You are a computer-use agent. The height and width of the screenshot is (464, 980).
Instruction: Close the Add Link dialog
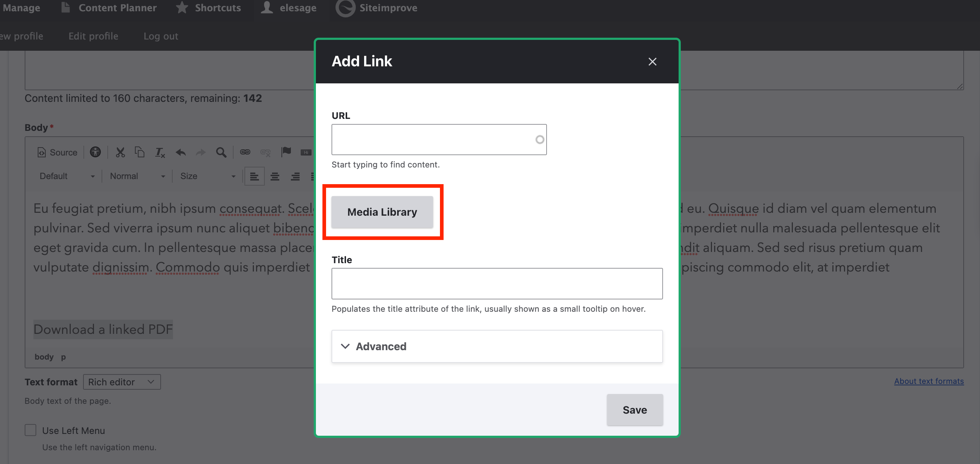[652, 62]
